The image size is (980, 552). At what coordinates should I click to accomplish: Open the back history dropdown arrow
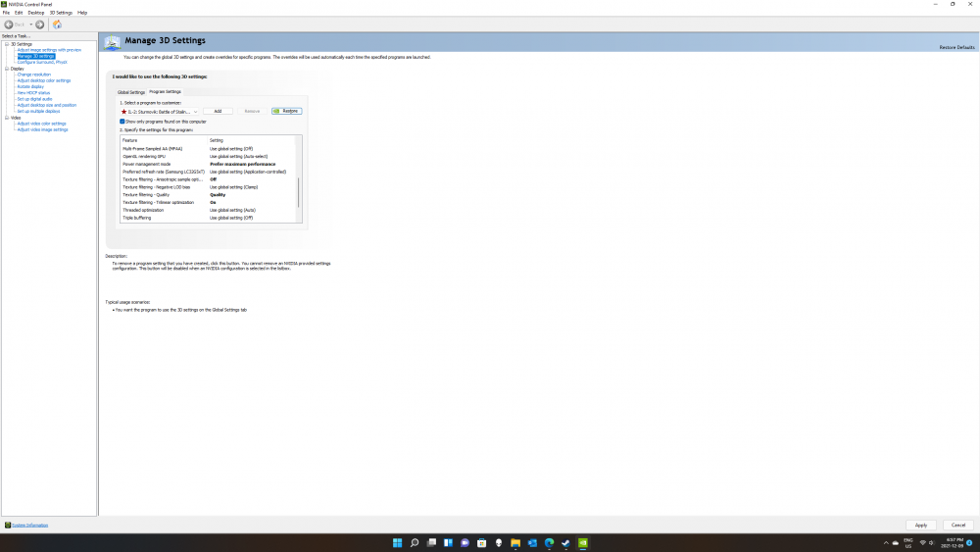pyautogui.click(x=30, y=25)
